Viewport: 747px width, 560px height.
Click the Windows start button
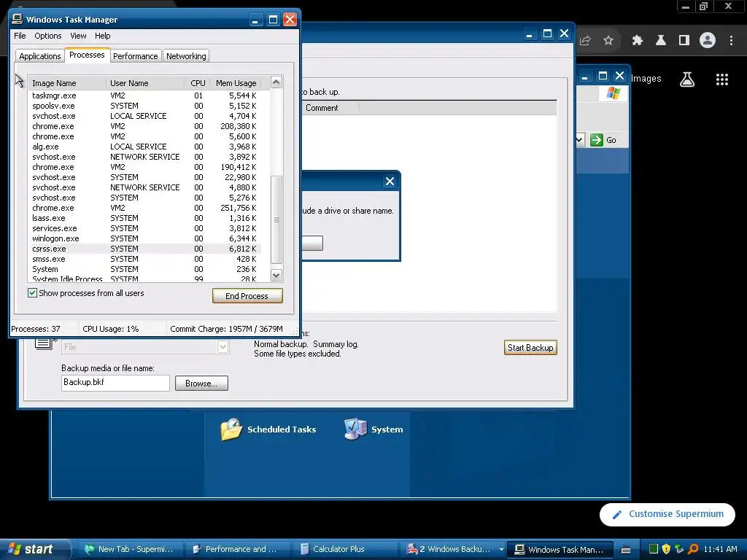(x=34, y=549)
